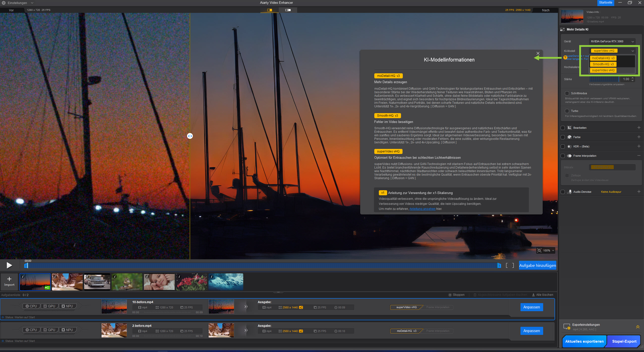Close the KI-Modellinformationen dialog

[x=538, y=53]
